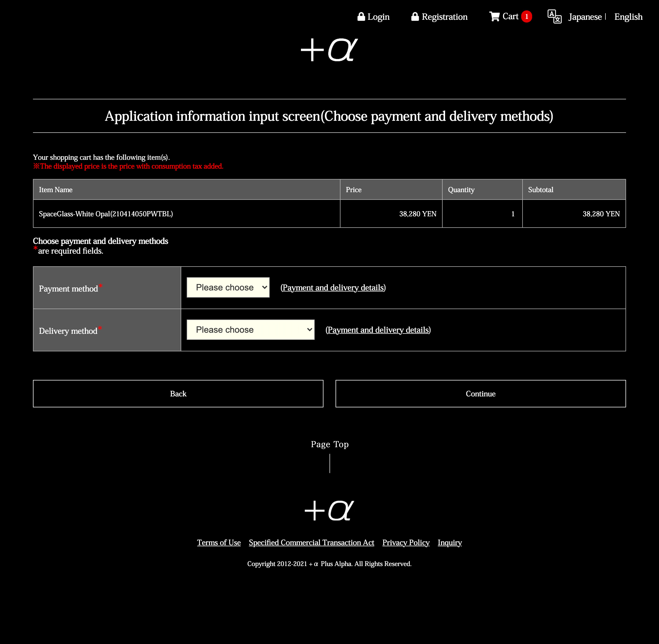Switch language to Japanese
Image resolution: width=659 pixels, height=644 pixels.
click(x=585, y=17)
